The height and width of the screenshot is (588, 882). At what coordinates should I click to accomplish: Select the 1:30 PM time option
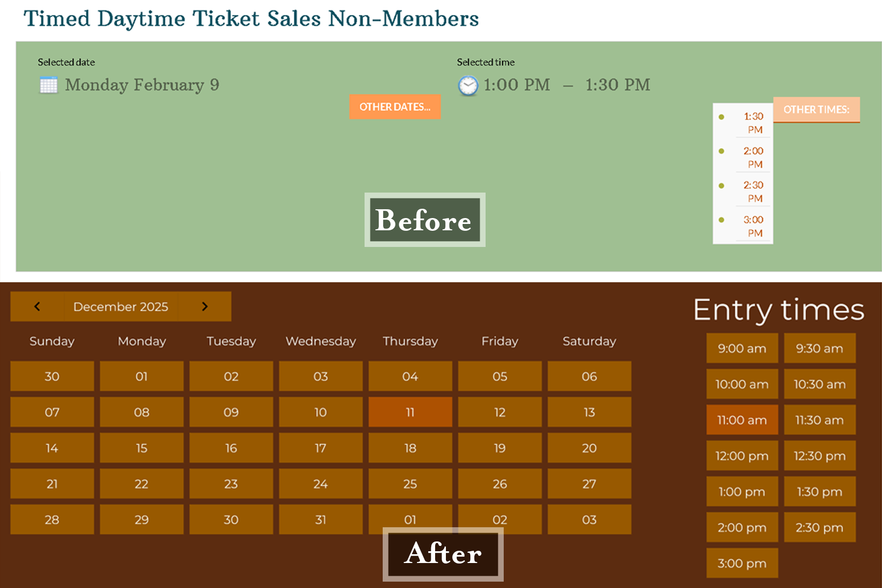pos(752,123)
